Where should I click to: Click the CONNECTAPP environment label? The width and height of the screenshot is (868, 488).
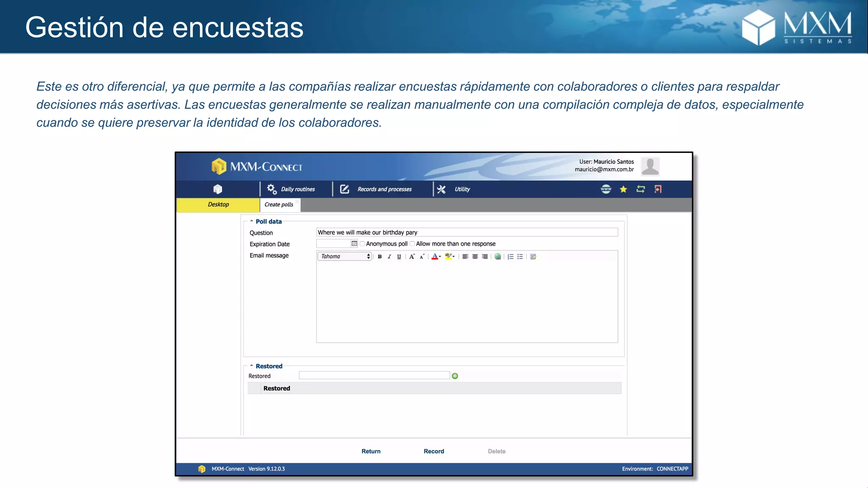click(672, 469)
